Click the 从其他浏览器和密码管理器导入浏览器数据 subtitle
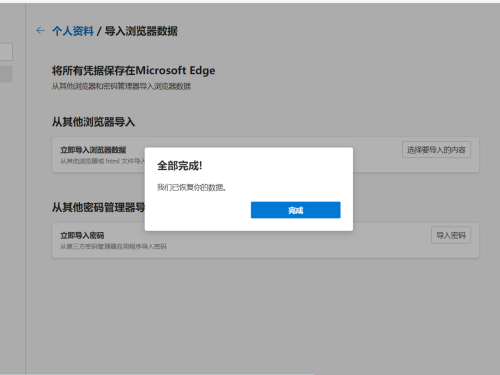The height and width of the screenshot is (375, 500). click(x=121, y=86)
